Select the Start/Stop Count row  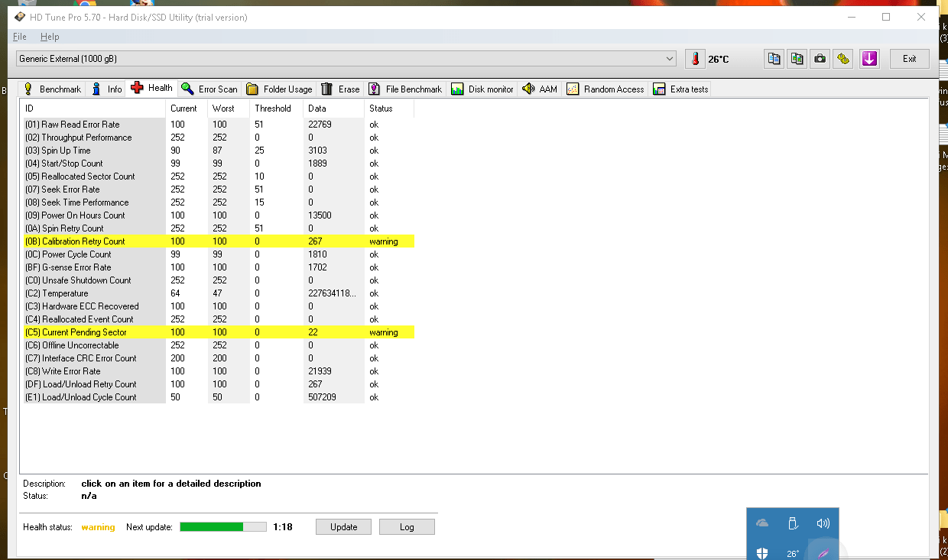[219, 163]
